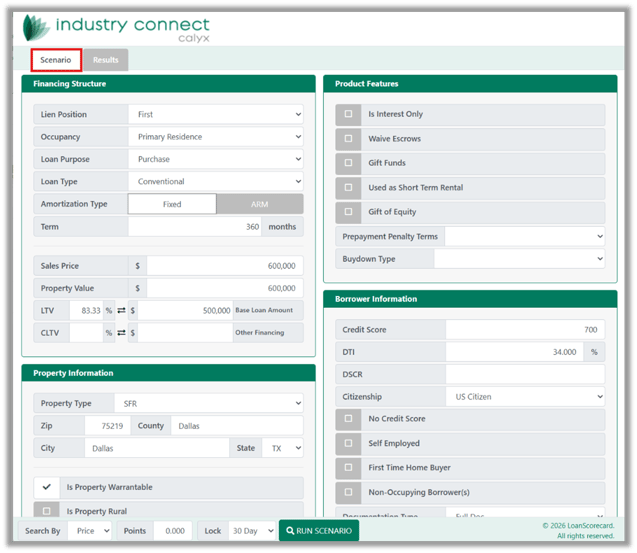Select the Scenario tab

56,60
